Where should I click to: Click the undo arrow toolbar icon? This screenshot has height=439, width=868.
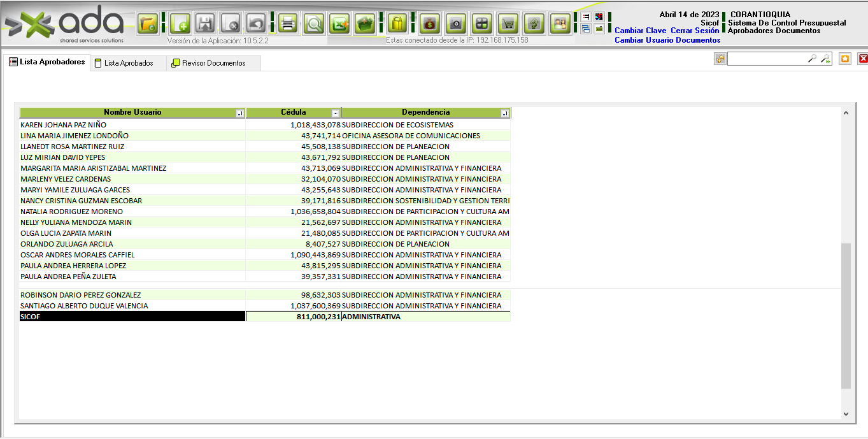pos(256,24)
